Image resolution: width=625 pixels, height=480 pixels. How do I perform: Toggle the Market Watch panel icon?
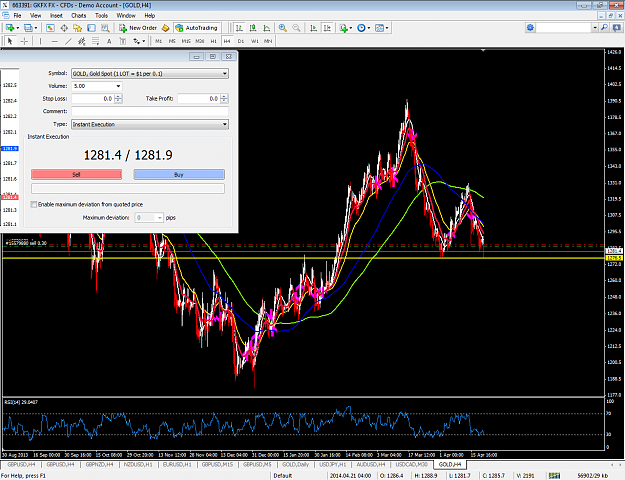pyautogui.click(x=50, y=28)
